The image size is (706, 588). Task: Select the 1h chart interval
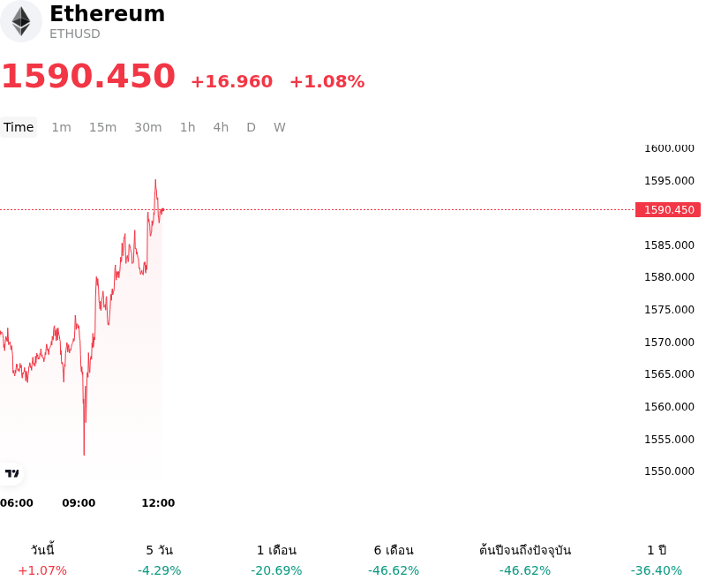point(188,127)
